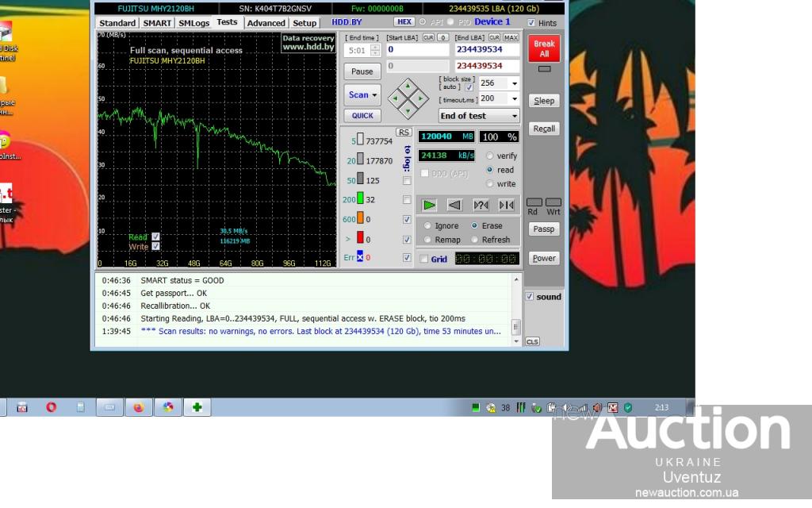
Task: Click the MAX button beside End LBA
Action: coord(511,37)
